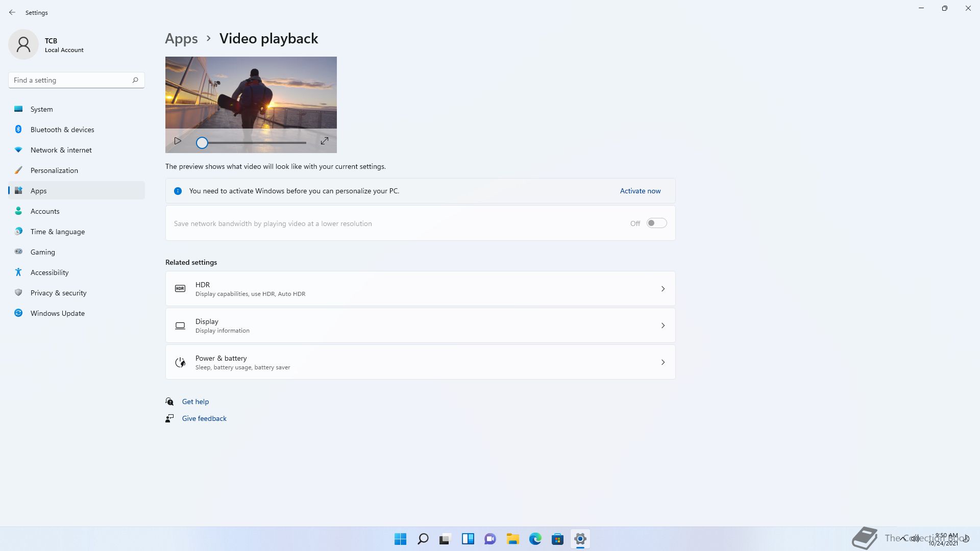Screen dimensions: 980x551
Task: Open HDR related settings
Action: click(x=420, y=289)
